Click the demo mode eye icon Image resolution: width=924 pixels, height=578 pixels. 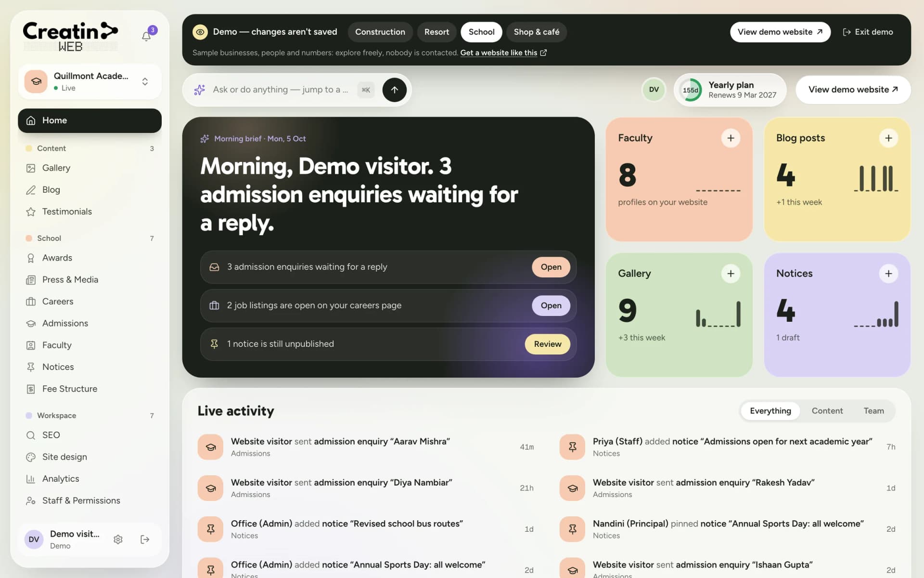click(200, 32)
